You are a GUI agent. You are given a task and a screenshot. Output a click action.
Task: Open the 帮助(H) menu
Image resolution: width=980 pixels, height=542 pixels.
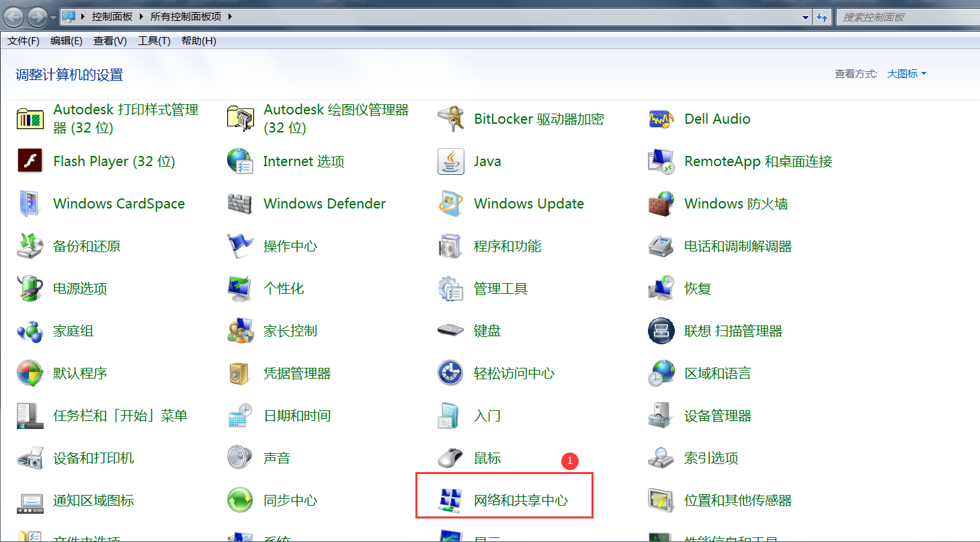[199, 41]
